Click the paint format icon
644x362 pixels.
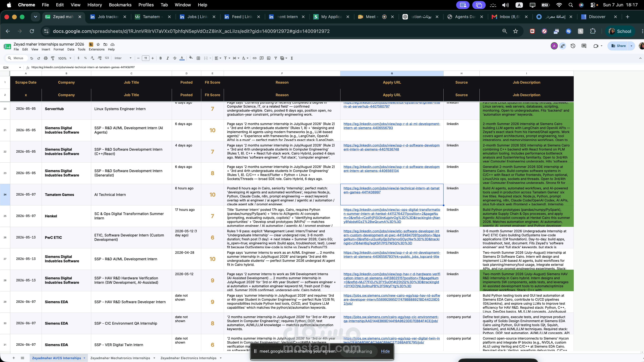[x=53, y=58]
